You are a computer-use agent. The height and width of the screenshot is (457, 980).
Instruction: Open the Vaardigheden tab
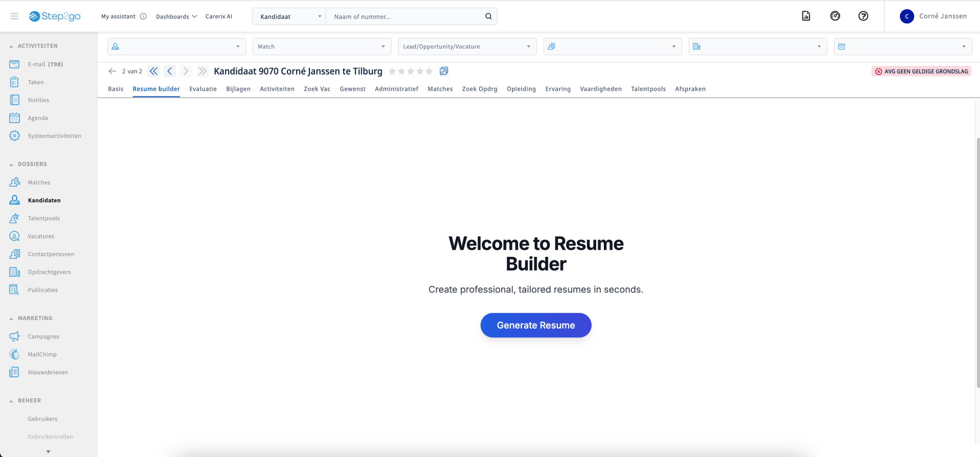tap(600, 89)
